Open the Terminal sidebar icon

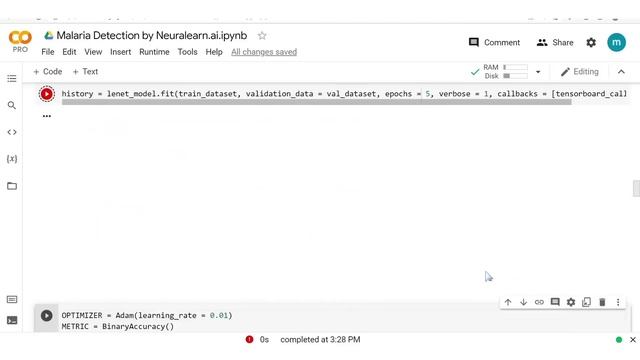click(12, 320)
